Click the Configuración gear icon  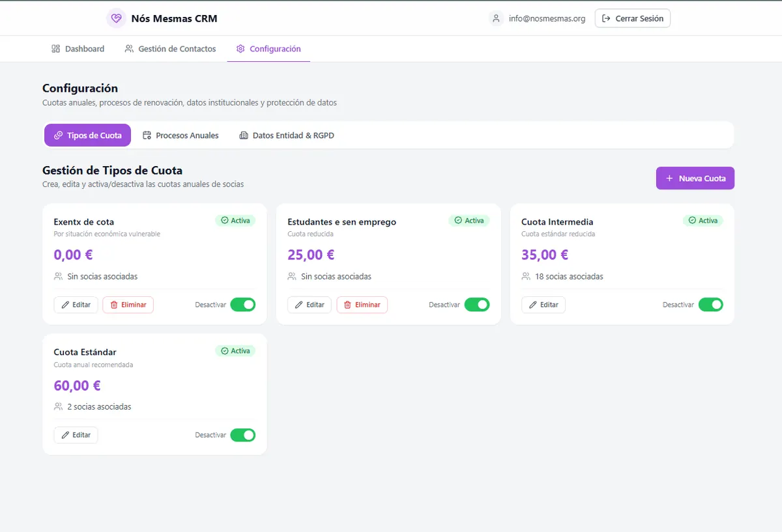coord(240,49)
